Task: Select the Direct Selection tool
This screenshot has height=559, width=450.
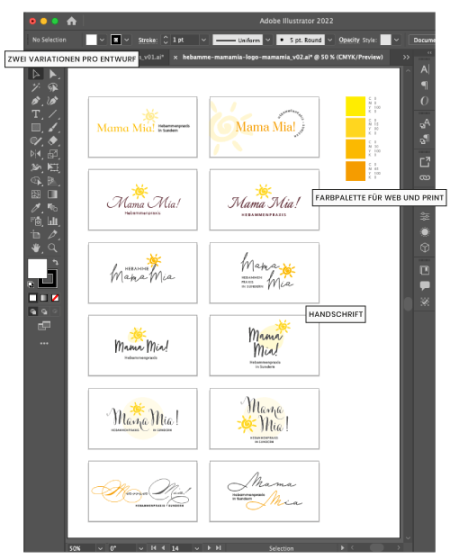Action: tap(52, 74)
